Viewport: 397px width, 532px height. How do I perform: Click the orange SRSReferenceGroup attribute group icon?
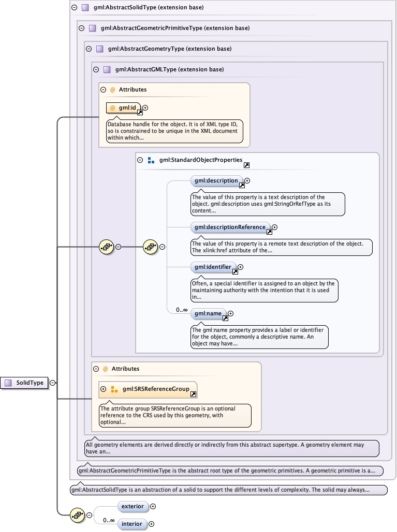coord(114,389)
